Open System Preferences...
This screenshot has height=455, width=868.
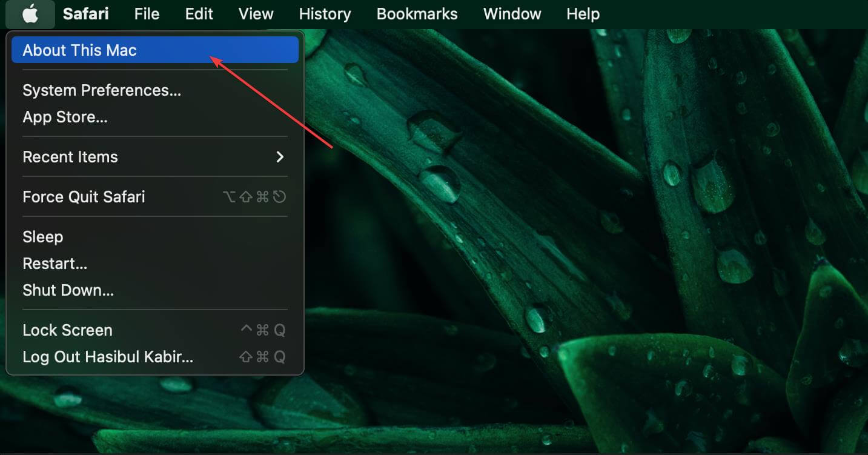pyautogui.click(x=155, y=90)
